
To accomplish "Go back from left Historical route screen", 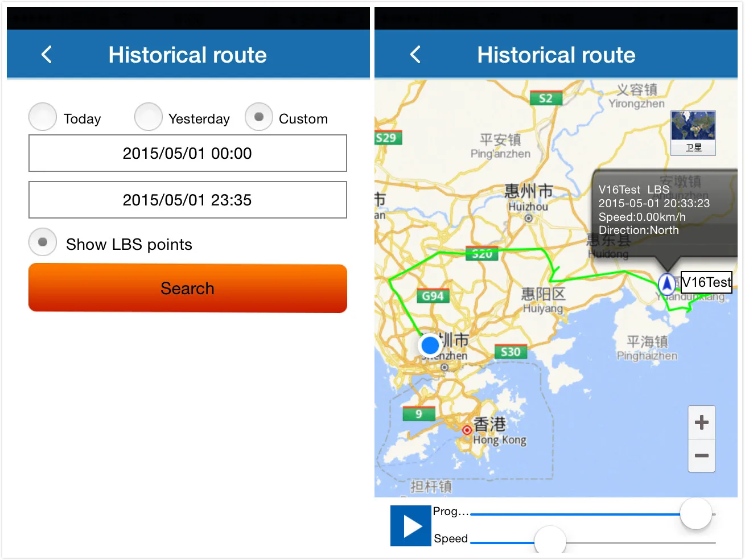I will coord(47,55).
